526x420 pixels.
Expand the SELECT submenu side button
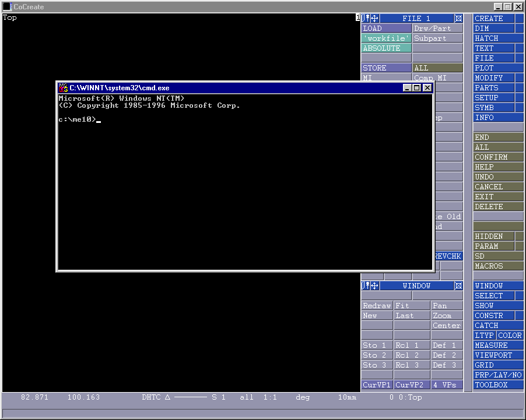(x=519, y=296)
